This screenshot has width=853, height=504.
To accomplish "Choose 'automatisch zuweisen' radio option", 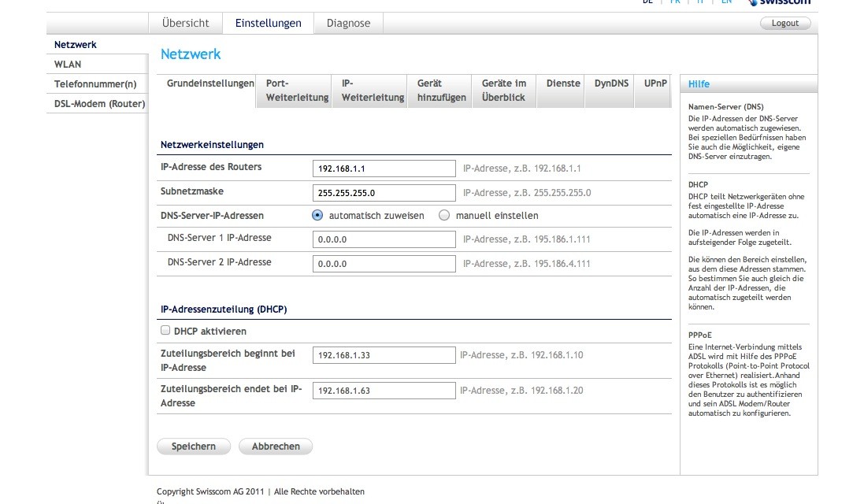I will (317, 215).
